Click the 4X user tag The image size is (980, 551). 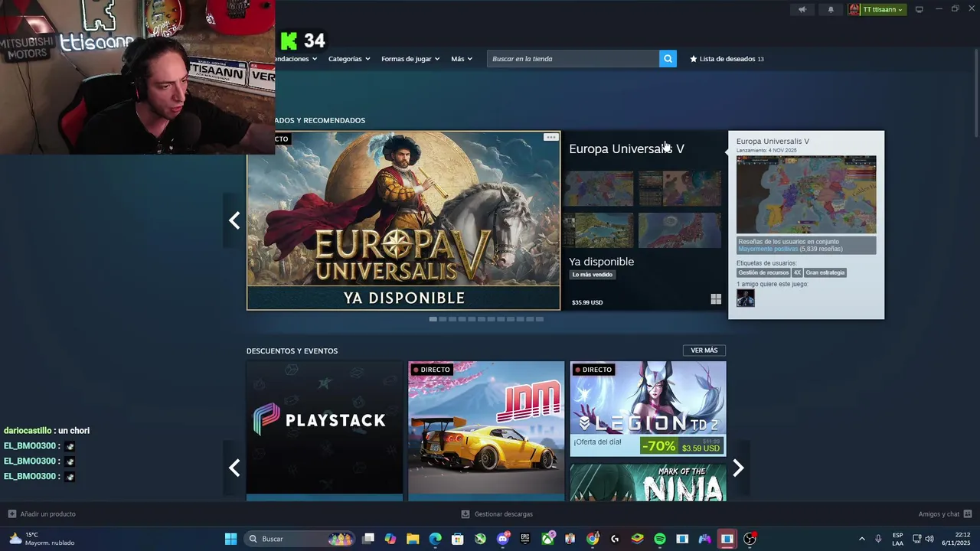797,272
